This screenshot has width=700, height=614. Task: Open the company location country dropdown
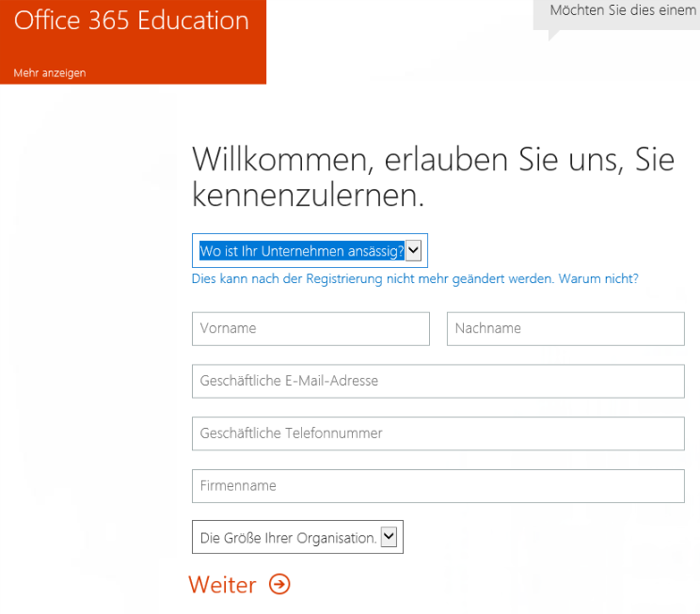(x=310, y=251)
